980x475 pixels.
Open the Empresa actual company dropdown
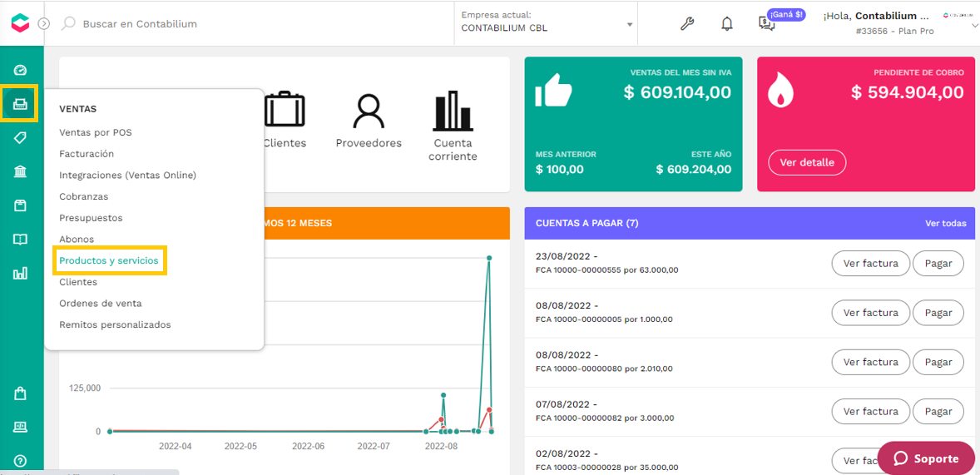[x=547, y=22]
